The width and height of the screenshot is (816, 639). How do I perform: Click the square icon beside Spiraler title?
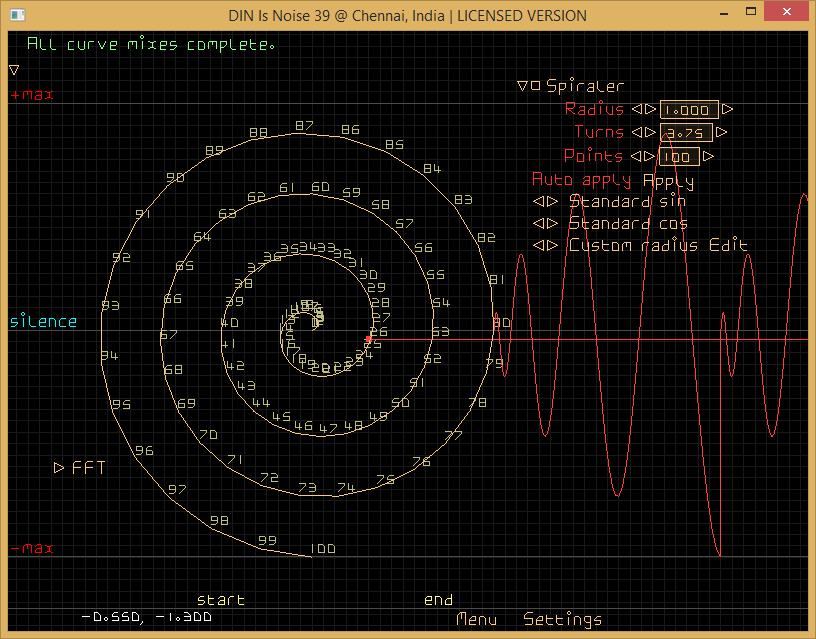[536, 86]
